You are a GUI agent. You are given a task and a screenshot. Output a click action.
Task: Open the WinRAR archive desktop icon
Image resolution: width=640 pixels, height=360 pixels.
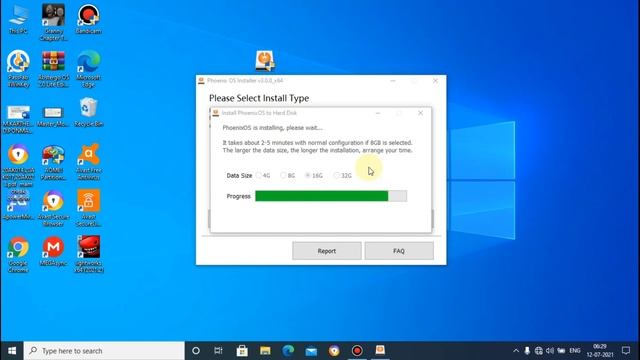tap(53, 69)
